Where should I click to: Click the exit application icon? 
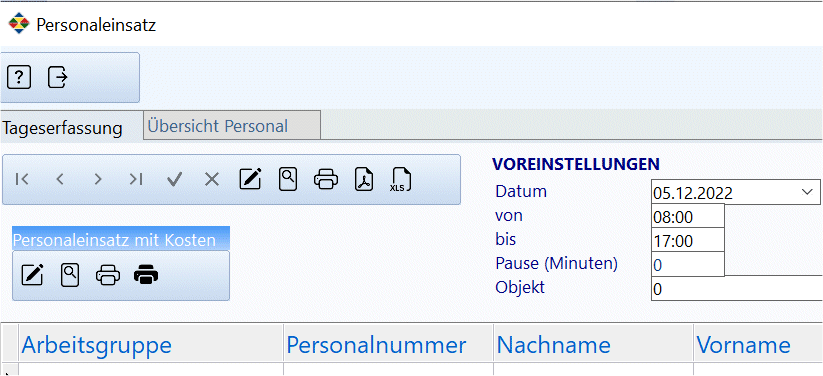pos(58,78)
